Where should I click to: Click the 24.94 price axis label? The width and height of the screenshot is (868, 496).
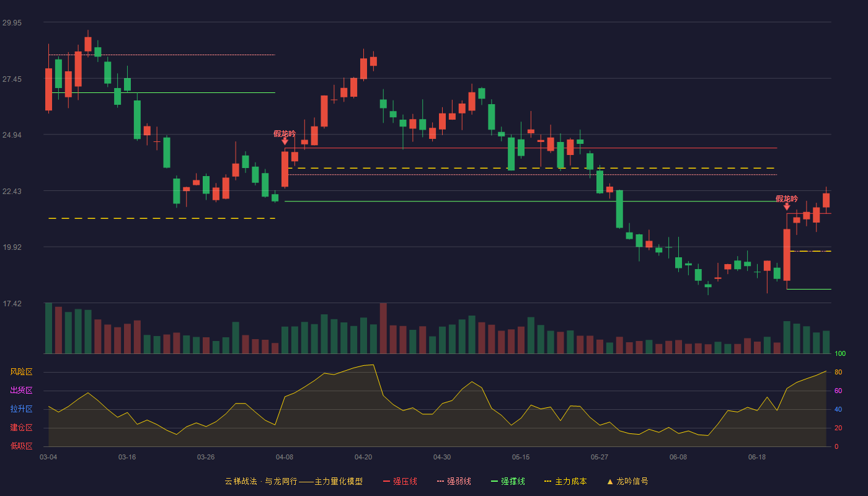coord(12,135)
